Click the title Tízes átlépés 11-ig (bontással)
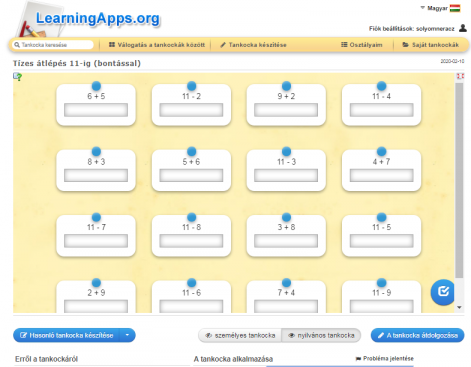Image resolution: width=471 pixels, height=367 pixels. tap(77, 63)
